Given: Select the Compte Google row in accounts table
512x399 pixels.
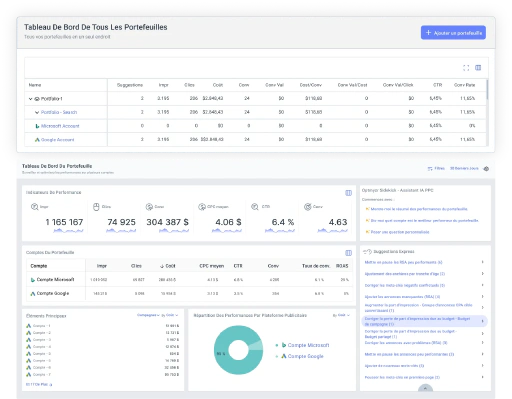Looking at the screenshot, I should (189, 294).
